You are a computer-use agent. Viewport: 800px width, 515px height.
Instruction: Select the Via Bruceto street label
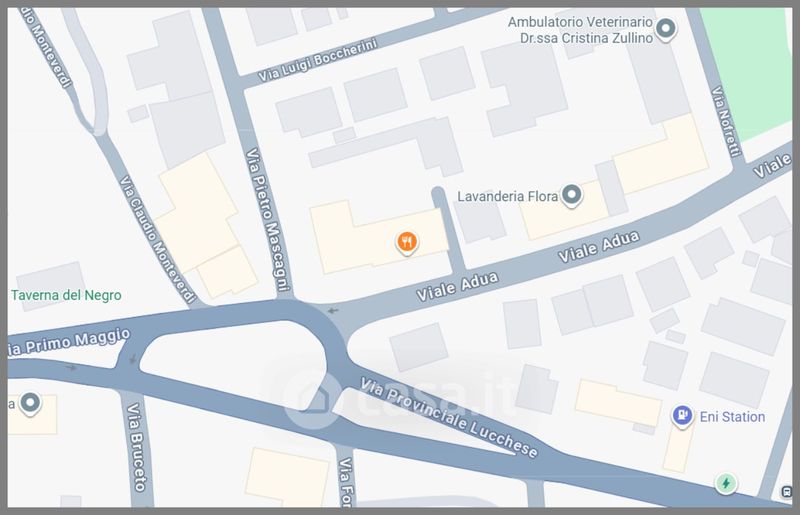(x=137, y=447)
